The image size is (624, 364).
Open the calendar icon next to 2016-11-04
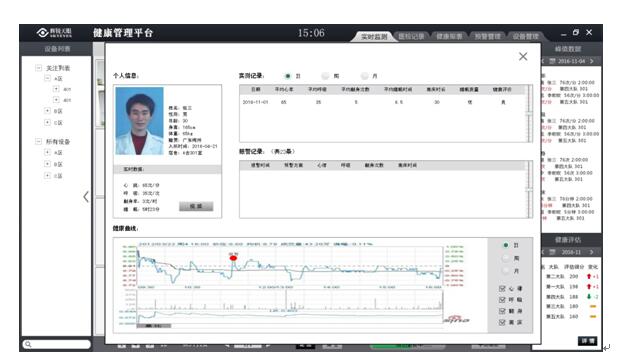click(x=552, y=61)
